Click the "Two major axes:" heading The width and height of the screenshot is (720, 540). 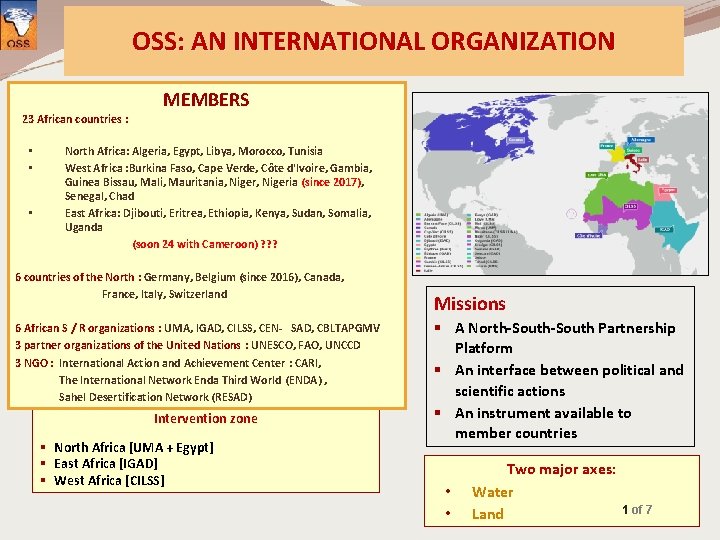[x=561, y=469]
